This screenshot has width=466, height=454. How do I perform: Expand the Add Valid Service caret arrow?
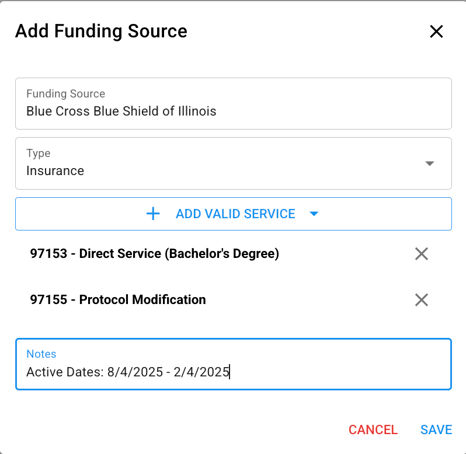click(314, 214)
